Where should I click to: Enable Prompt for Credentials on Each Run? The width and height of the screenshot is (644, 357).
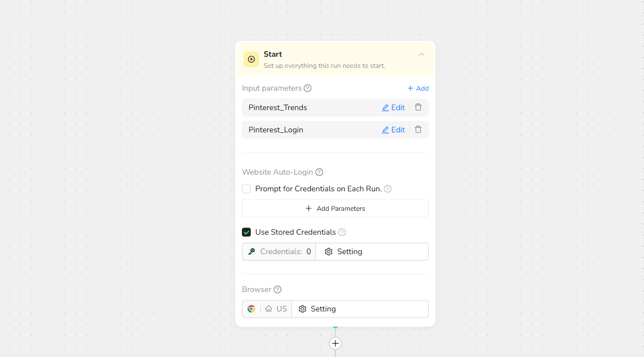[x=246, y=189]
